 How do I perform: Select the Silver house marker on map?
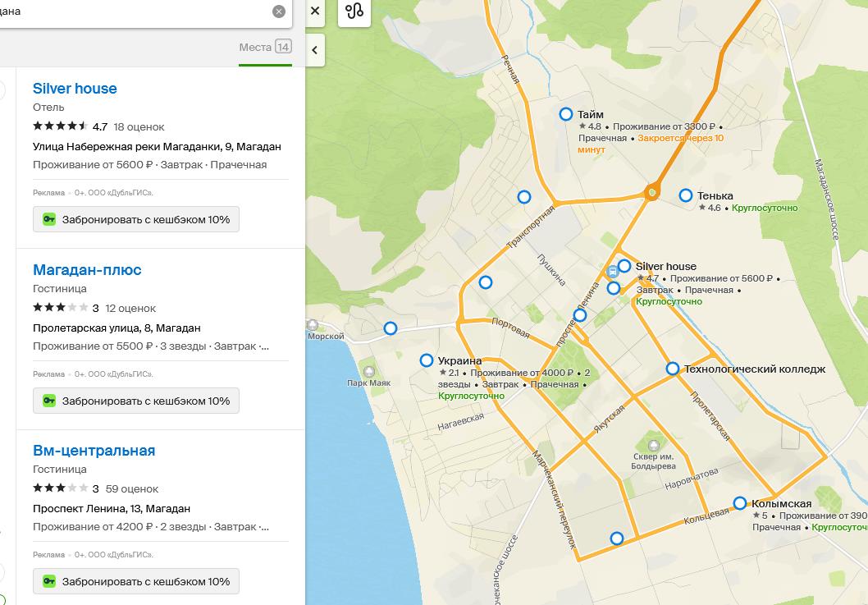point(624,266)
